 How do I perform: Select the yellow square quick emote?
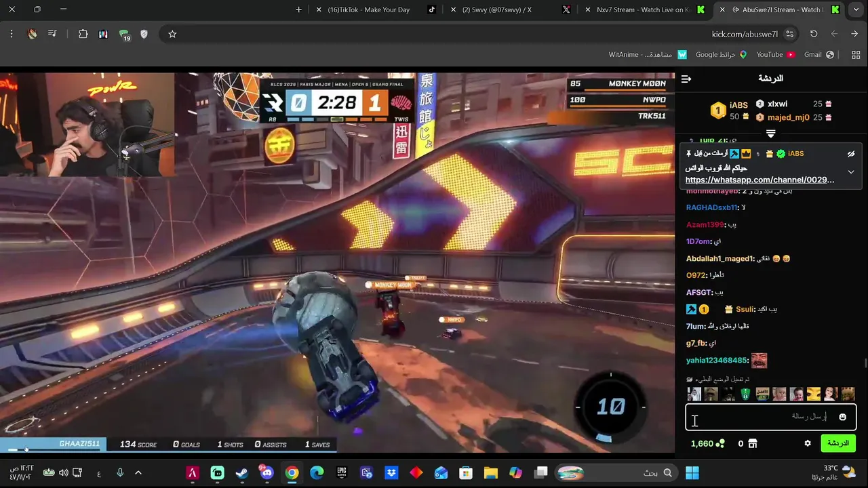pos(814,394)
